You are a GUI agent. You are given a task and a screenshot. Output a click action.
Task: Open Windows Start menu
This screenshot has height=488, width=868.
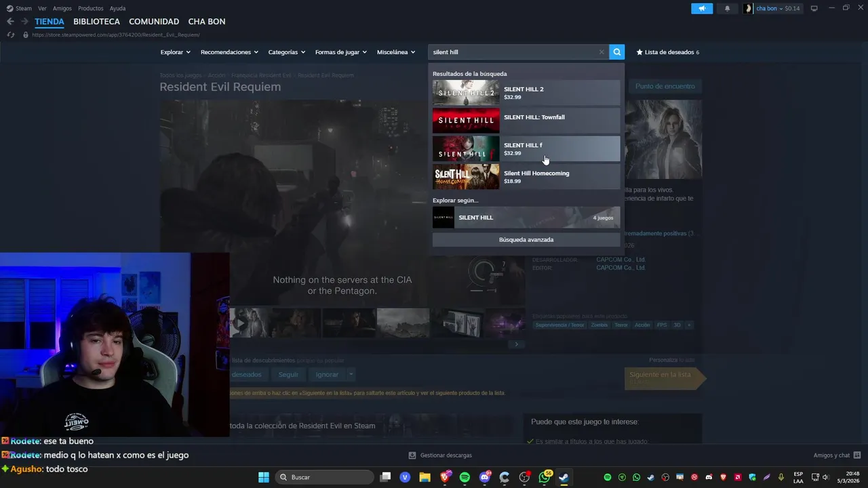pos(264,477)
